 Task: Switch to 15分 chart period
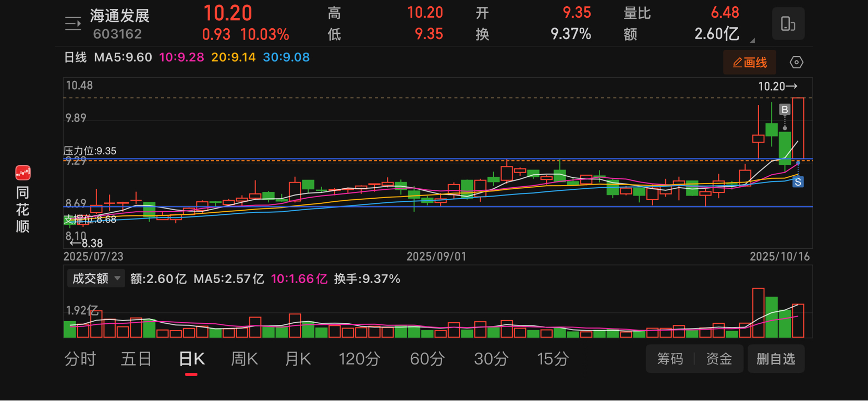553,359
